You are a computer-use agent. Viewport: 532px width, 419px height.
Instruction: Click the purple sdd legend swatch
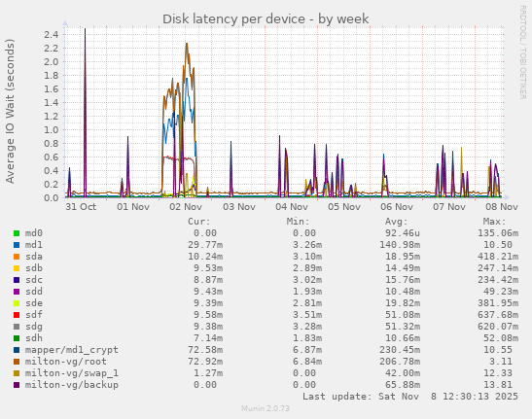17,292
